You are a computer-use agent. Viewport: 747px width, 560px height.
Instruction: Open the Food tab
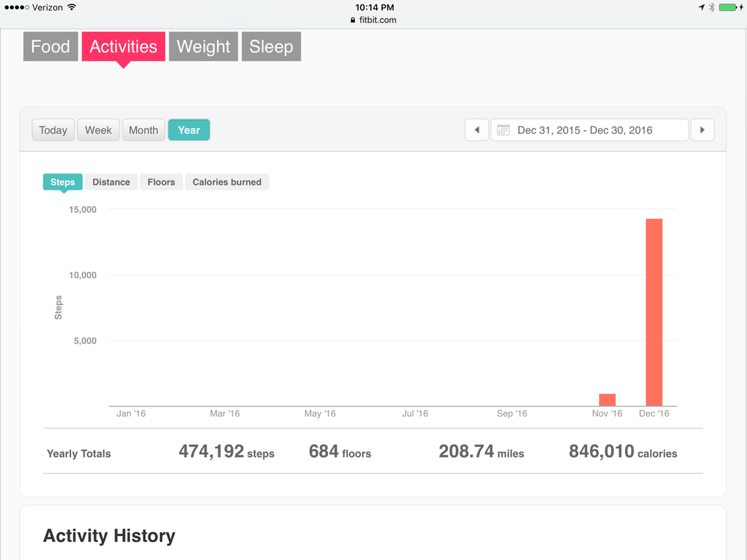coord(50,46)
